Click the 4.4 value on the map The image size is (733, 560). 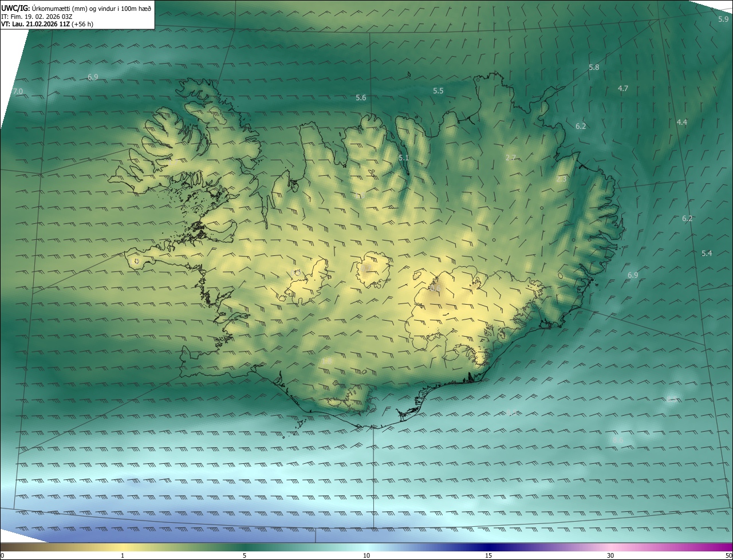681,123
